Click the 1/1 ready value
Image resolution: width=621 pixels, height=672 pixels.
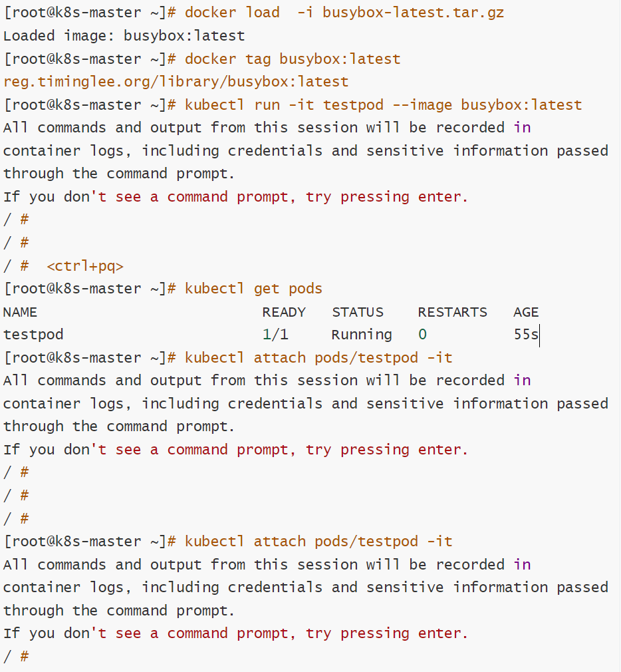pyautogui.click(x=275, y=335)
